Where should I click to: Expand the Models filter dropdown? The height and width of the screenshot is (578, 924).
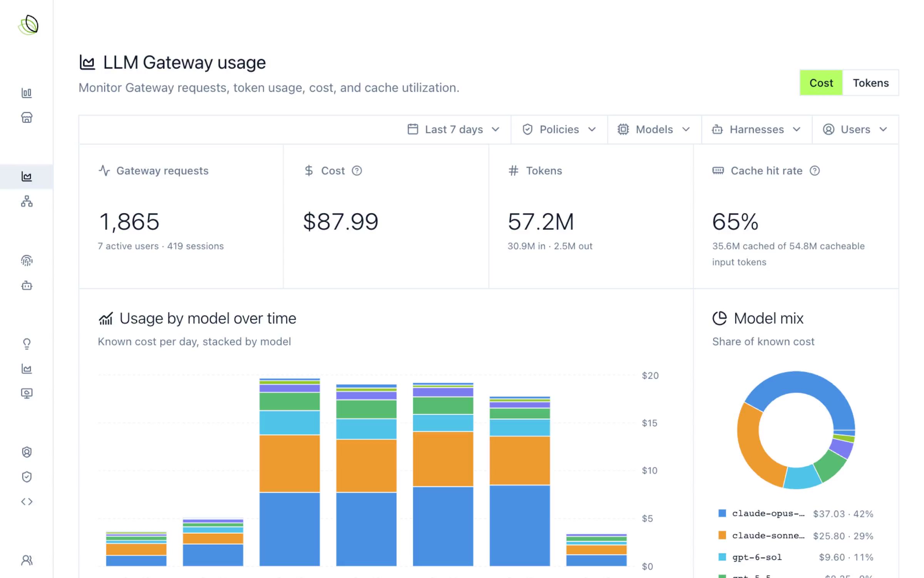654,129
